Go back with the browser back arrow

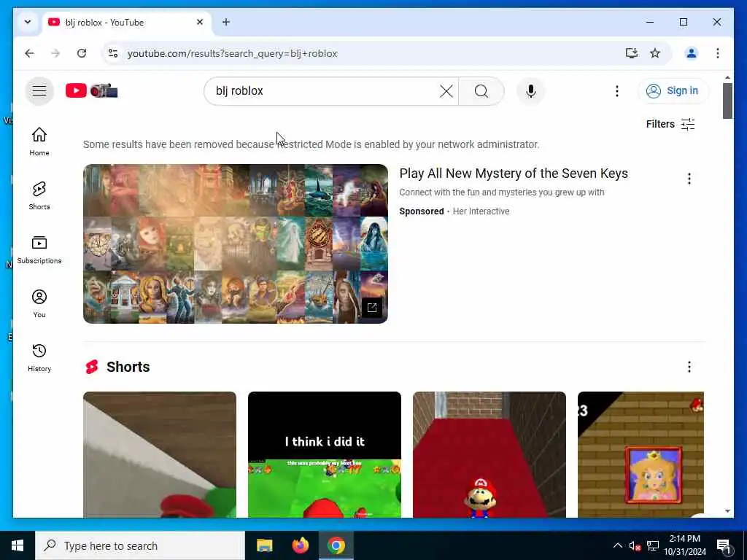tap(29, 53)
